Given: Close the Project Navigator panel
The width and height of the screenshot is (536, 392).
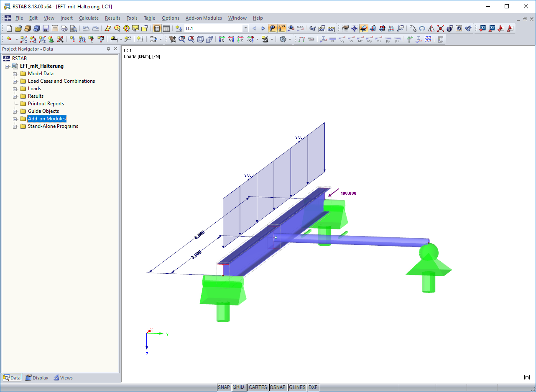Looking at the screenshot, I should (x=116, y=49).
